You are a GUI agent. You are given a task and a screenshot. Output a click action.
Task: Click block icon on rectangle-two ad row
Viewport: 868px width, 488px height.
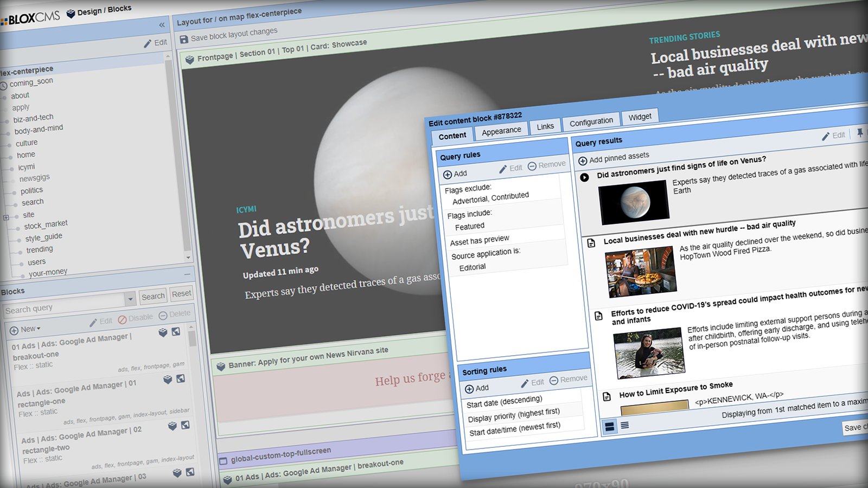pyautogui.click(x=173, y=426)
